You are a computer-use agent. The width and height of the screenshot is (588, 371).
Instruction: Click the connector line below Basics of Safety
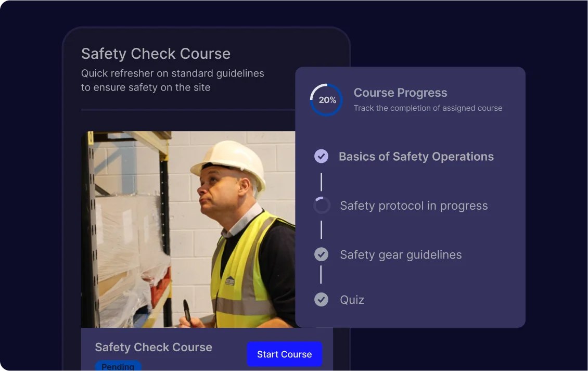click(322, 182)
